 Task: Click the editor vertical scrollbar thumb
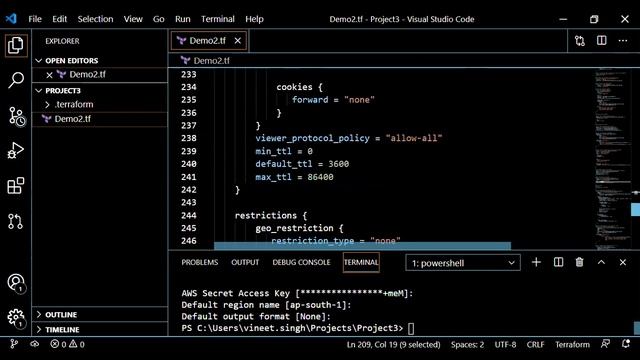click(635, 210)
